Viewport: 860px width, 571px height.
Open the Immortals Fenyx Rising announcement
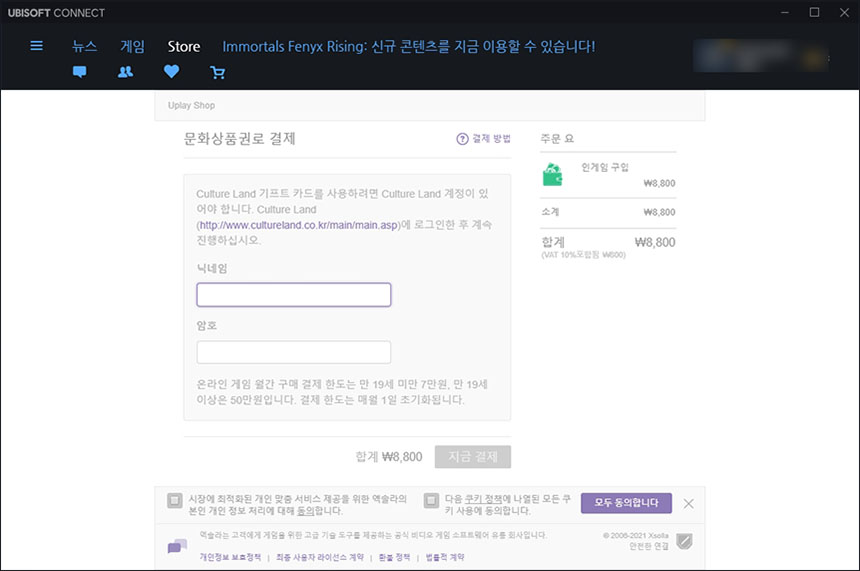pyautogui.click(x=409, y=47)
